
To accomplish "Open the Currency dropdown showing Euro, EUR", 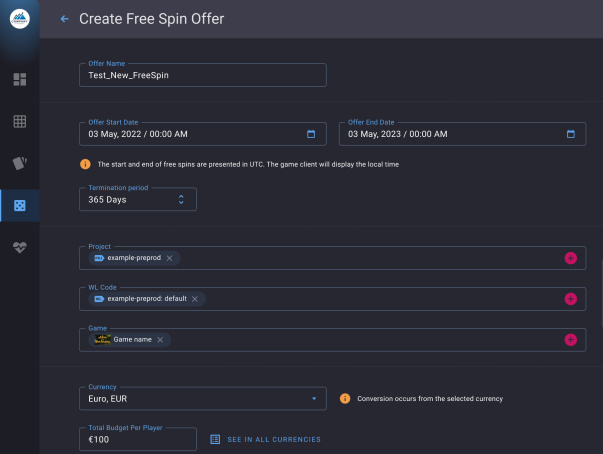I will click(x=202, y=399).
